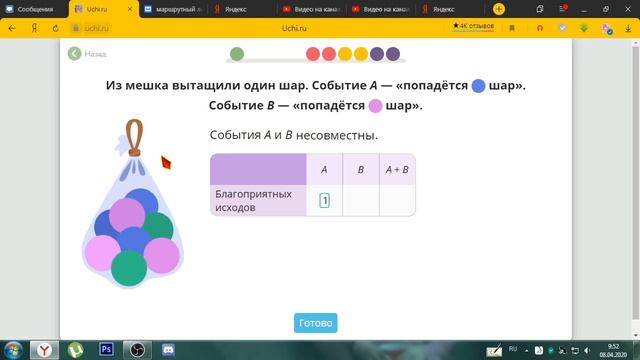Open the 4K отзывов reviews link
Image resolution: width=640 pixels, height=360 pixels.
click(x=473, y=26)
